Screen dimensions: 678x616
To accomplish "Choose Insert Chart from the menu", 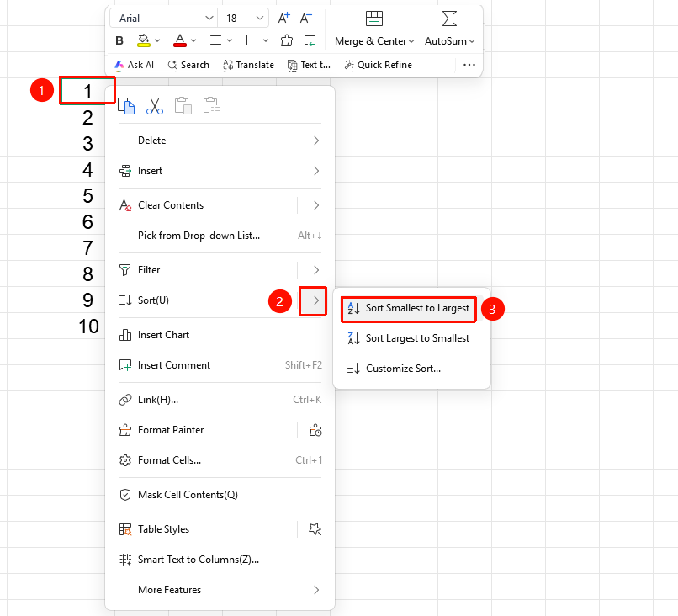I will (x=220, y=335).
